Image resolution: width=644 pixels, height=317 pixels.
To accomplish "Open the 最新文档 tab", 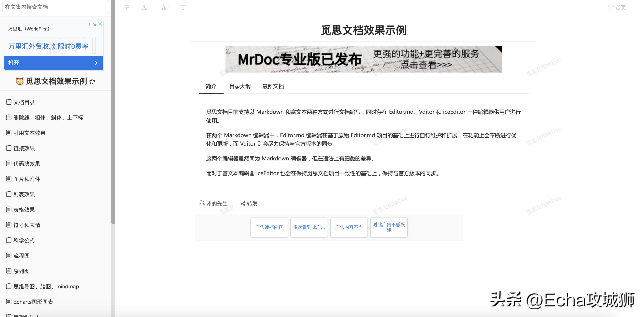I will point(273,86).
